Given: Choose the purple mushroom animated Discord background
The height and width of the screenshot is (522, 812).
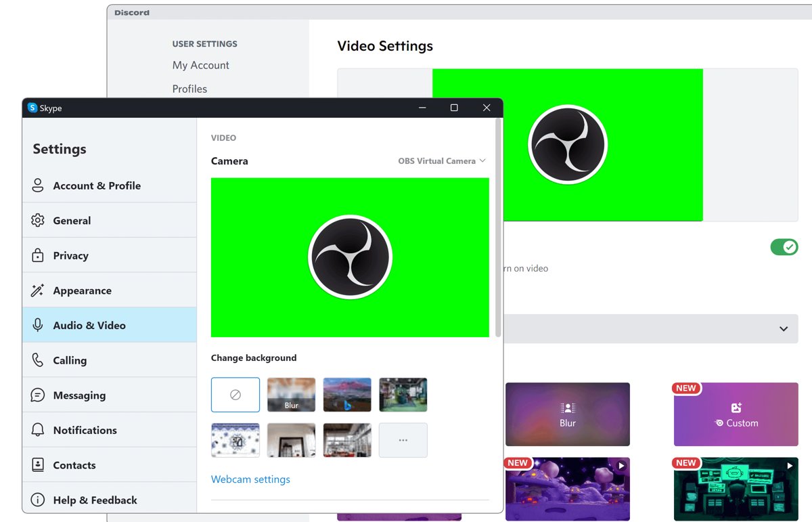Looking at the screenshot, I should pos(568,489).
